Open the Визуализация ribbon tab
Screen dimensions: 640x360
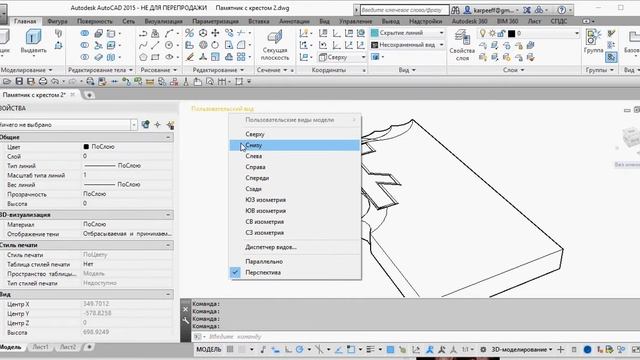tap(163, 21)
